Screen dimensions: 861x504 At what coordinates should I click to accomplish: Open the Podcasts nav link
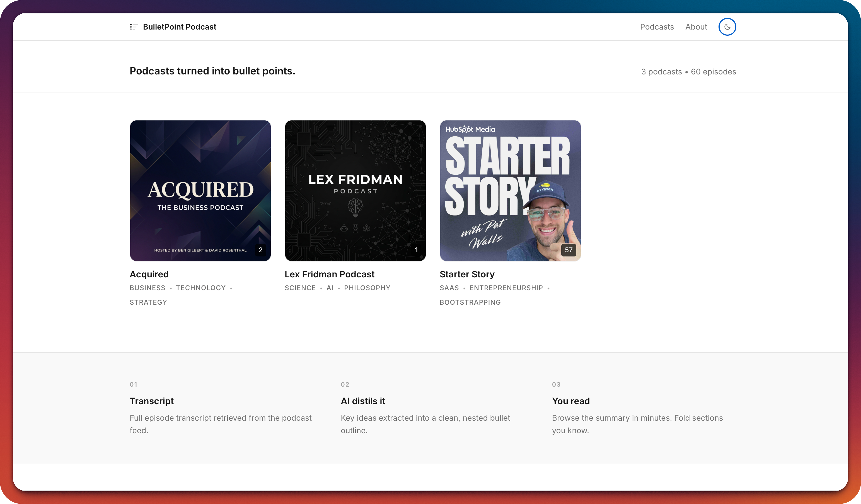[657, 27]
